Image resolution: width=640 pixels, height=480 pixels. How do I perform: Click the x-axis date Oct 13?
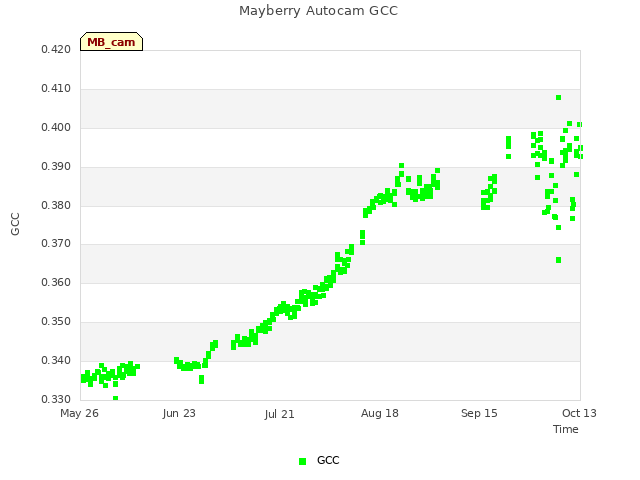click(x=579, y=413)
